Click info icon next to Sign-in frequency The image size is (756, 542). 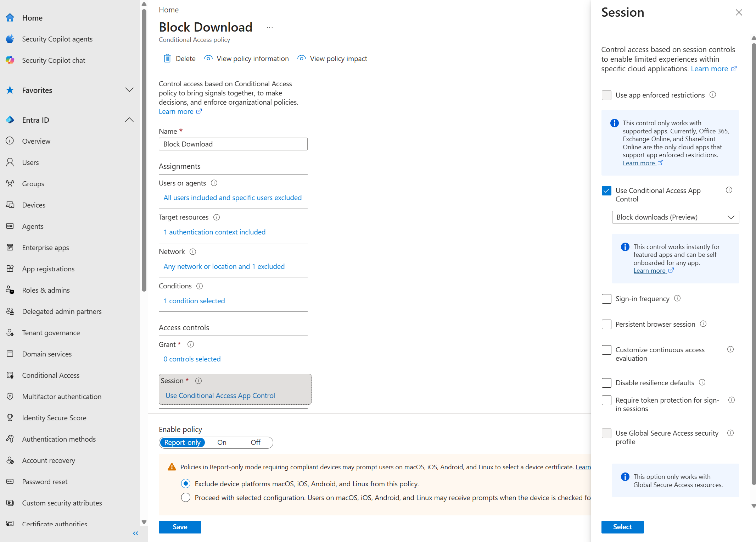(677, 298)
